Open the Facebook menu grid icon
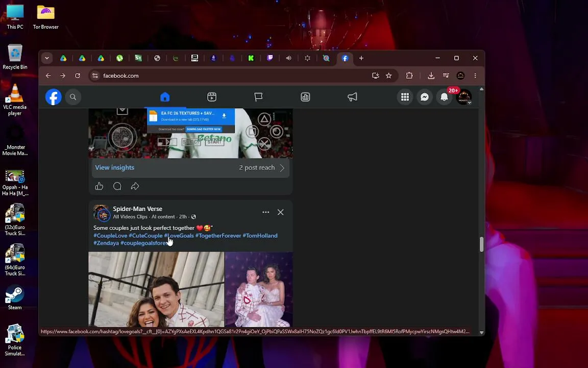The height and width of the screenshot is (368, 588). point(405,97)
